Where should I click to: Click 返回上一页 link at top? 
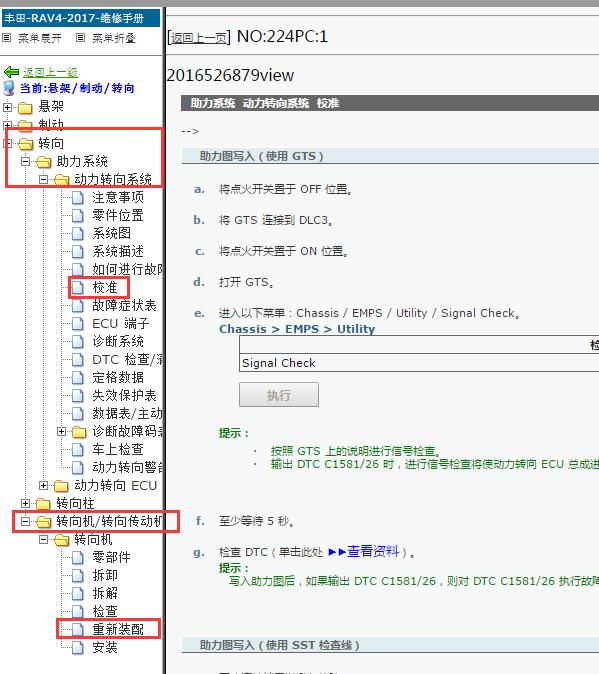pos(199,38)
